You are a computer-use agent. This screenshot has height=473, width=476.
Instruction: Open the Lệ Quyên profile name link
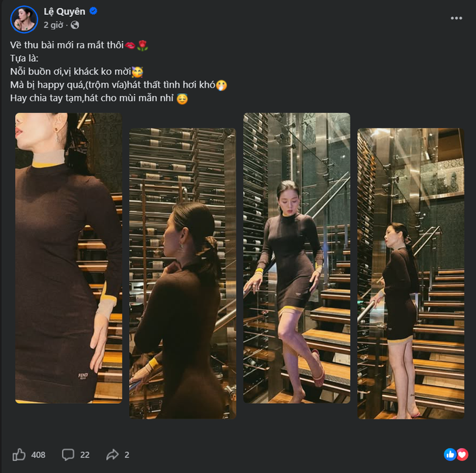[65, 11]
